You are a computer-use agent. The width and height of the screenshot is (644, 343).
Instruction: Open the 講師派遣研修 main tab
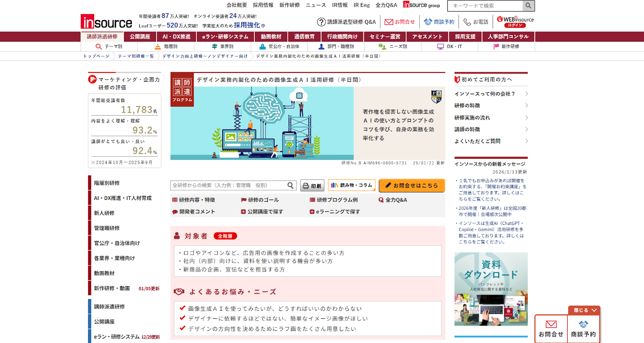coord(102,37)
